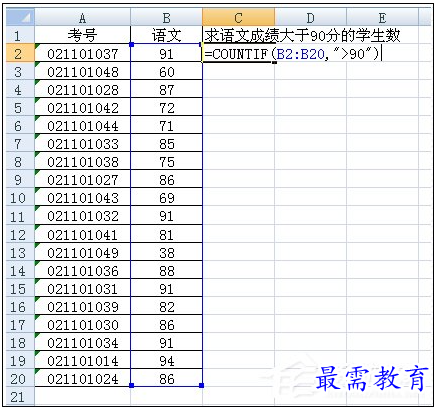This screenshot has height=410, width=437.
Task: Click cell containing 021101030
Action: (83, 324)
